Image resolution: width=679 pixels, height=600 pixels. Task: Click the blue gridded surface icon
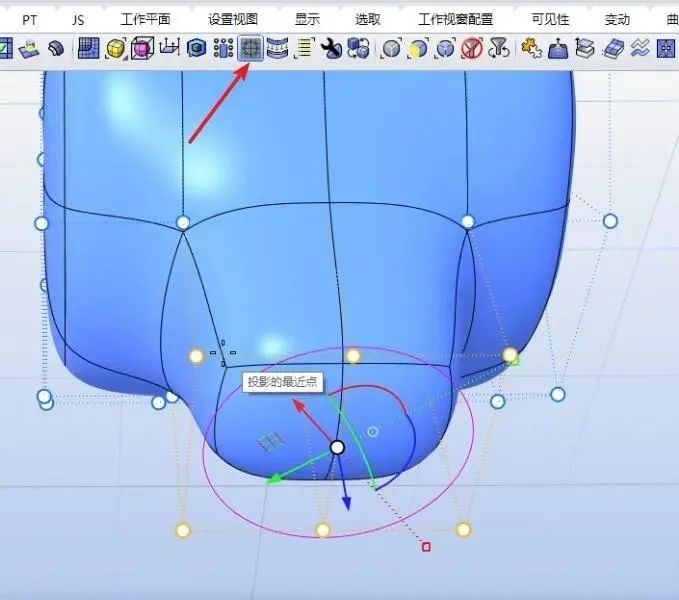pos(88,48)
